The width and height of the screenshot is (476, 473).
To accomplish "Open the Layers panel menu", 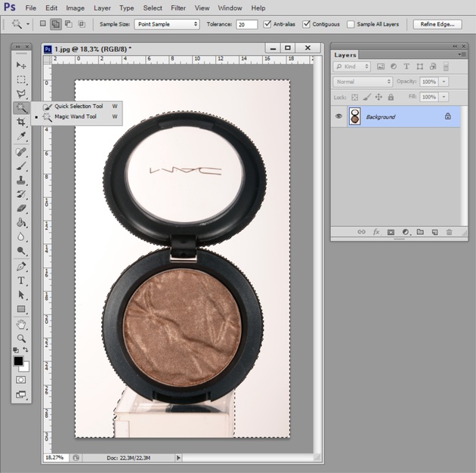I will [462, 54].
